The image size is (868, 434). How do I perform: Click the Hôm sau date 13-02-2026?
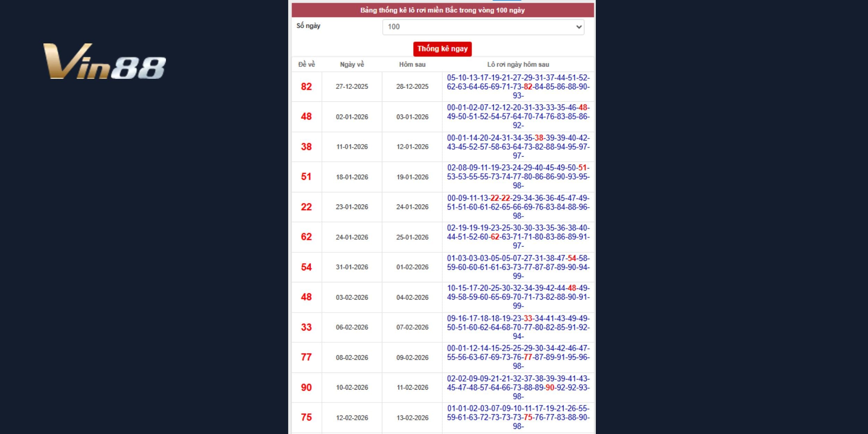click(412, 418)
